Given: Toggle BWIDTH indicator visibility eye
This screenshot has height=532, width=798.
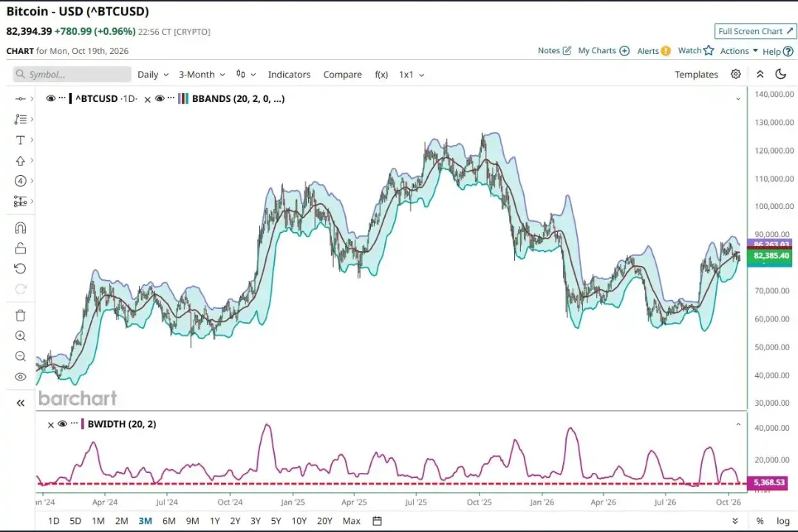Looking at the screenshot, I should click(x=63, y=424).
